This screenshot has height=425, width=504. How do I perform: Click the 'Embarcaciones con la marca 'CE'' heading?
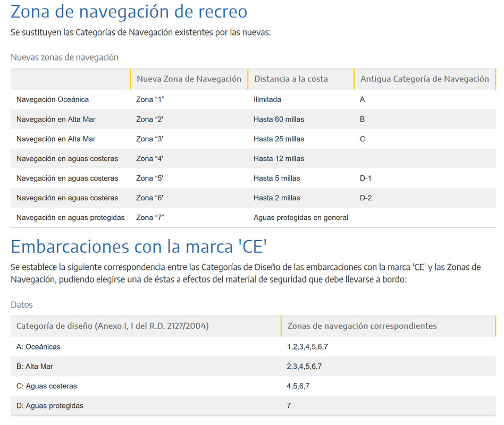[139, 246]
